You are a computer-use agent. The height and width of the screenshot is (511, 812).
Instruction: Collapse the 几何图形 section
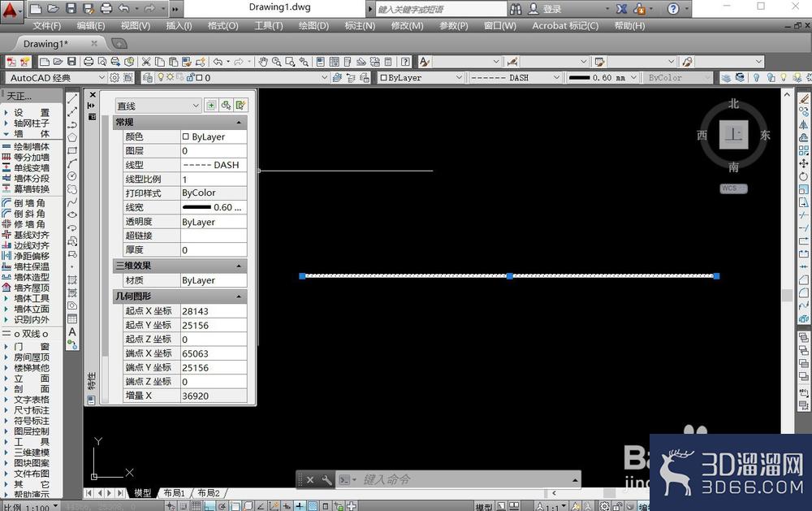(x=239, y=297)
